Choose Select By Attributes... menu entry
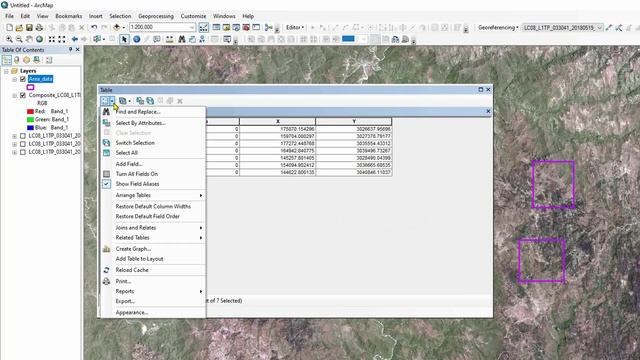The width and height of the screenshot is (640, 360). [x=153, y=123]
